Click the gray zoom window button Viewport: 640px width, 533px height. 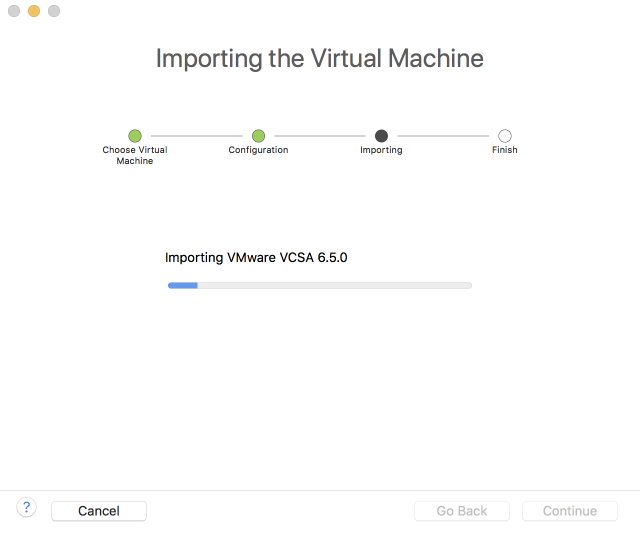point(54,11)
